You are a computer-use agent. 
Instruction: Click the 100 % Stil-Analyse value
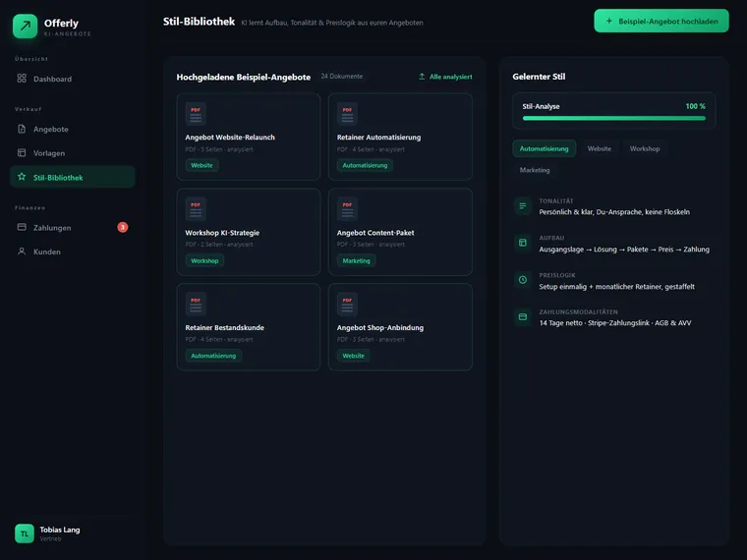tap(696, 106)
